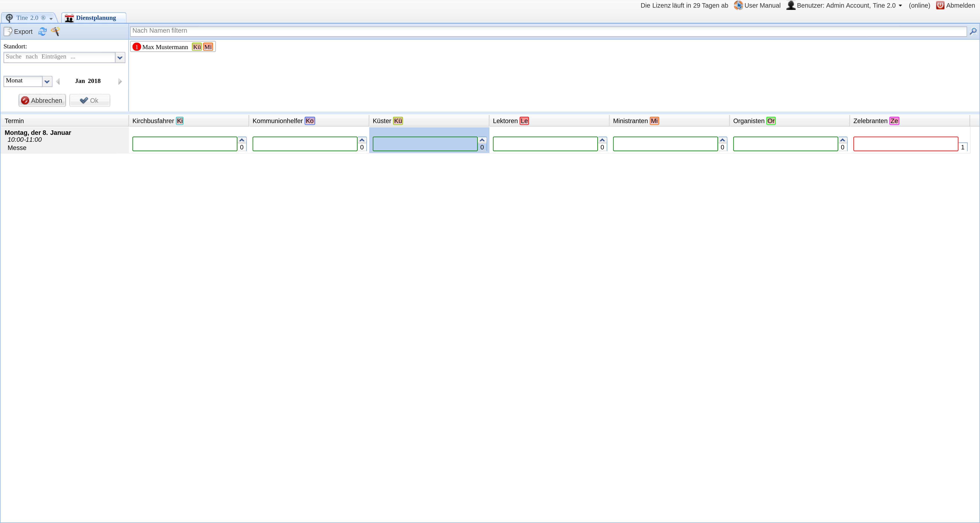Focus the Standort search field
The image size is (980, 523).
pos(59,58)
